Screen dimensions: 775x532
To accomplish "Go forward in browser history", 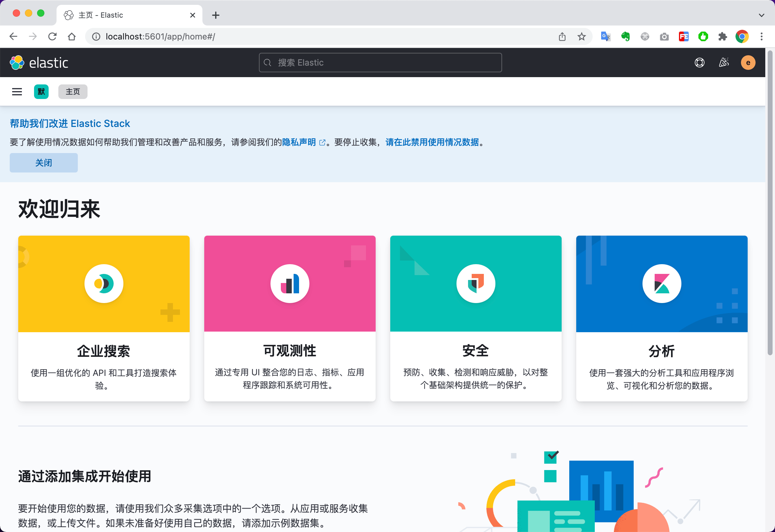I will (x=33, y=36).
